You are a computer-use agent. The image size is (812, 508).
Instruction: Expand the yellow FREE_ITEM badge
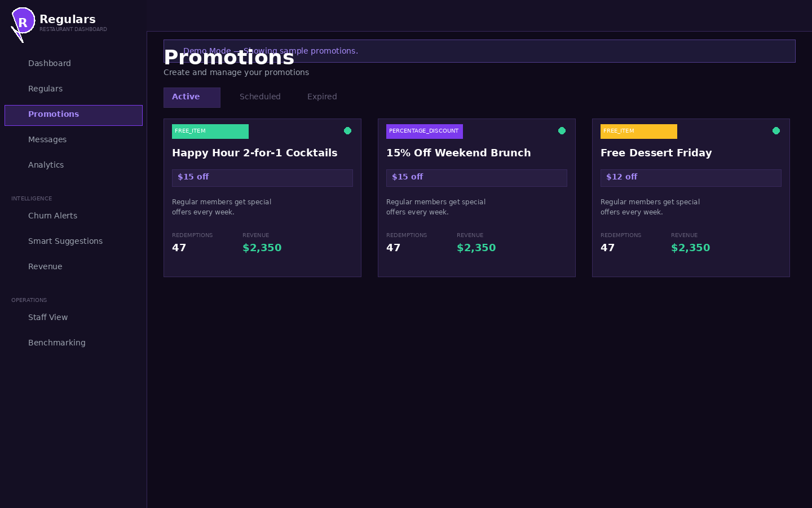tap(639, 132)
